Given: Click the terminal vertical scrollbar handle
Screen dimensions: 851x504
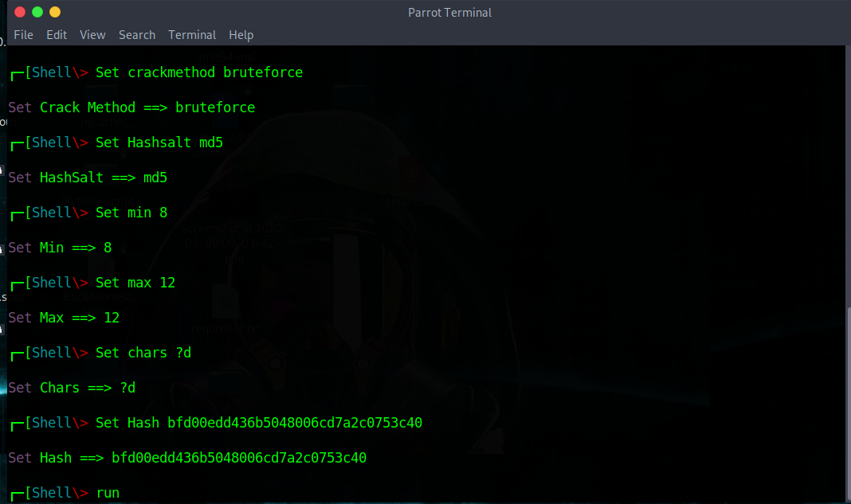Looking at the screenshot, I should pos(849,404).
